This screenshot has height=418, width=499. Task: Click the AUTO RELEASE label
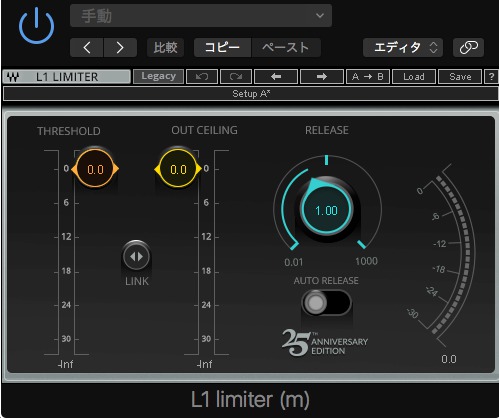(326, 281)
